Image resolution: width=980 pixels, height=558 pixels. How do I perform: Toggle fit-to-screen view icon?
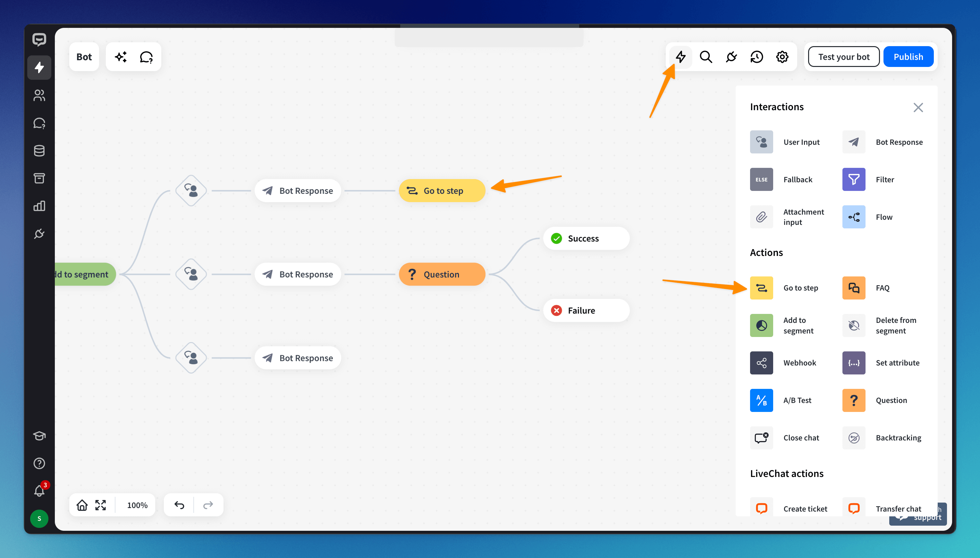pyautogui.click(x=100, y=505)
